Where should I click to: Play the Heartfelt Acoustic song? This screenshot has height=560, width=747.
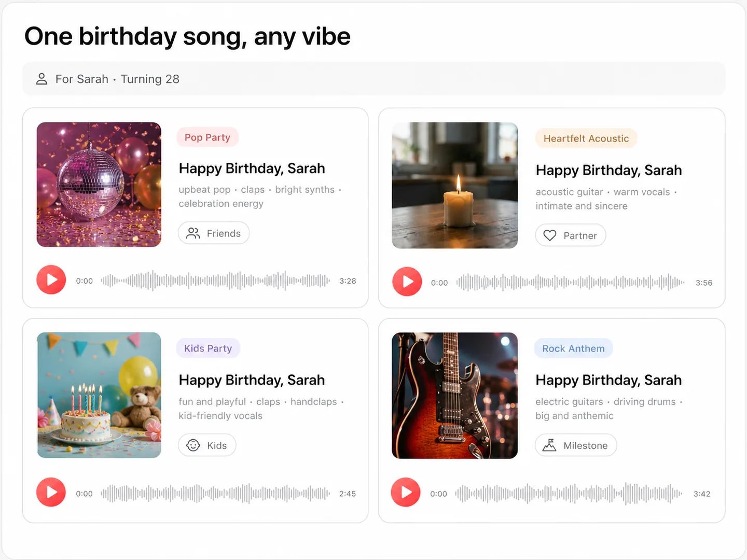pyautogui.click(x=407, y=282)
